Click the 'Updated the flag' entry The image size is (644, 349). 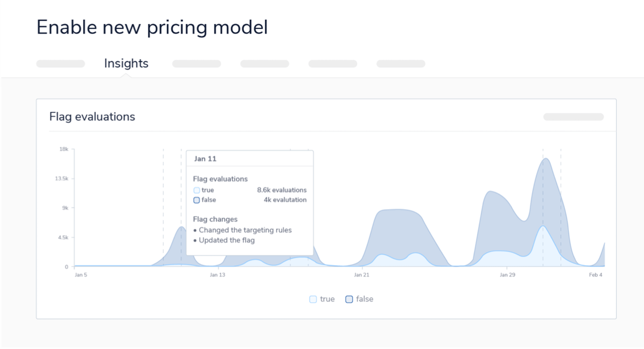pyautogui.click(x=227, y=240)
